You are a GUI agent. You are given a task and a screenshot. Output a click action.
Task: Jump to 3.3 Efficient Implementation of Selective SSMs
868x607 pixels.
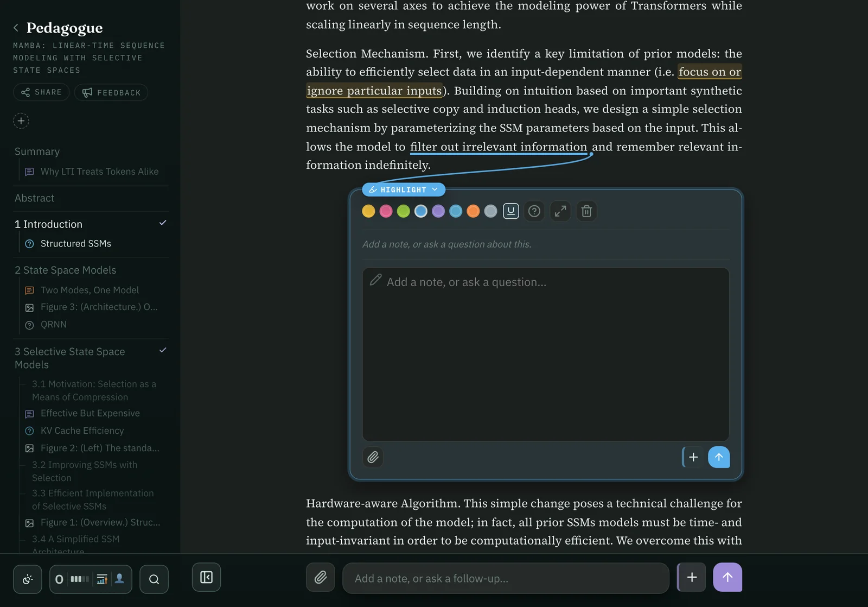click(93, 499)
